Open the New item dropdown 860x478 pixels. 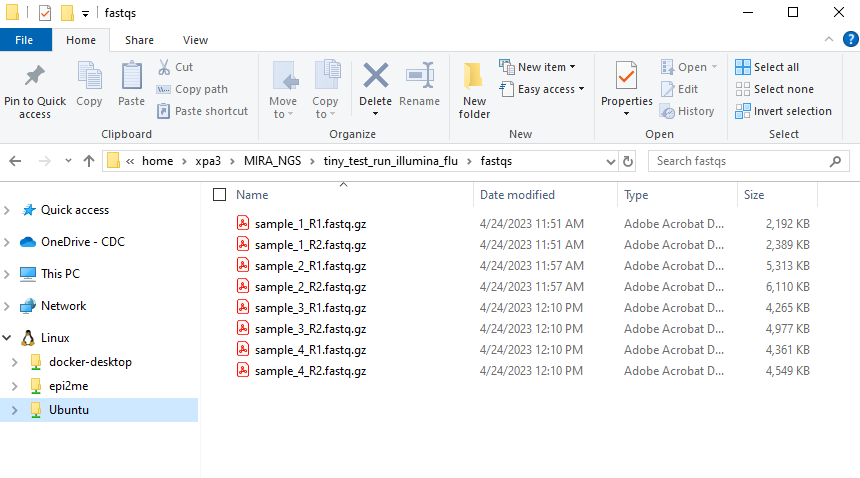[x=538, y=67]
